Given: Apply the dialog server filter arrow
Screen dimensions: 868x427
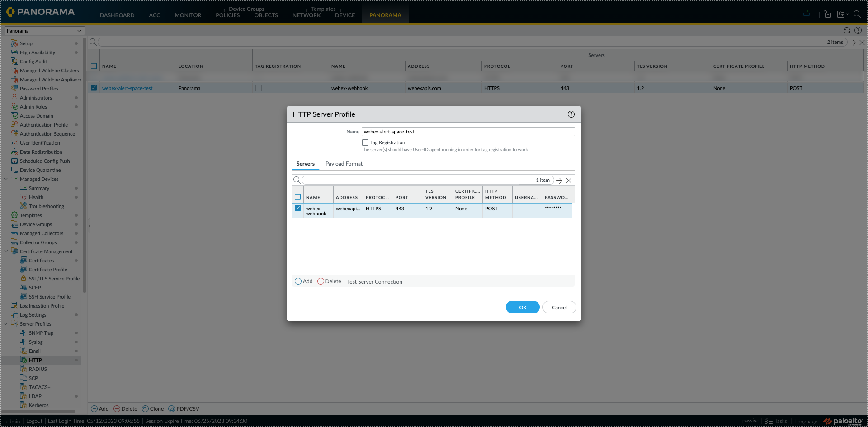Looking at the screenshot, I should click(559, 180).
